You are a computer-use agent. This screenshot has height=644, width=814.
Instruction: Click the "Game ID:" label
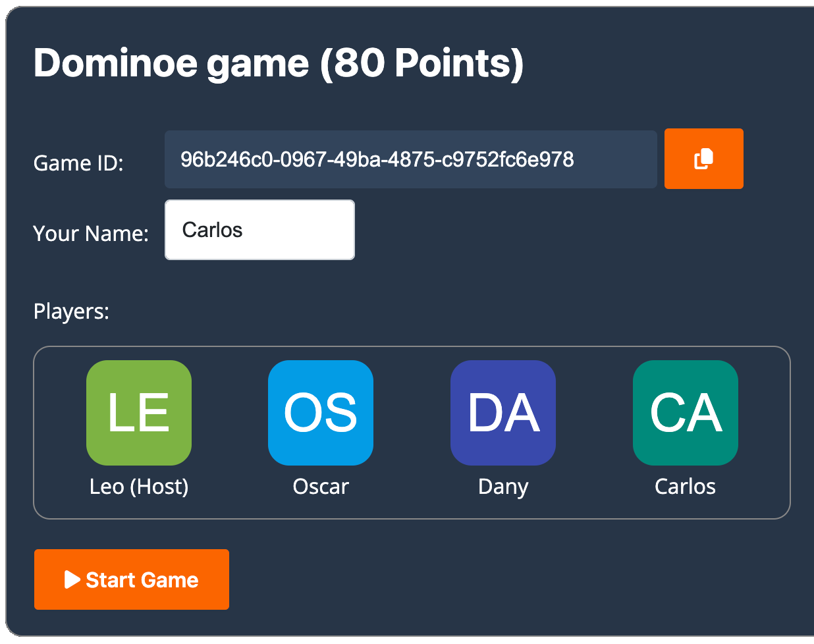(78, 163)
